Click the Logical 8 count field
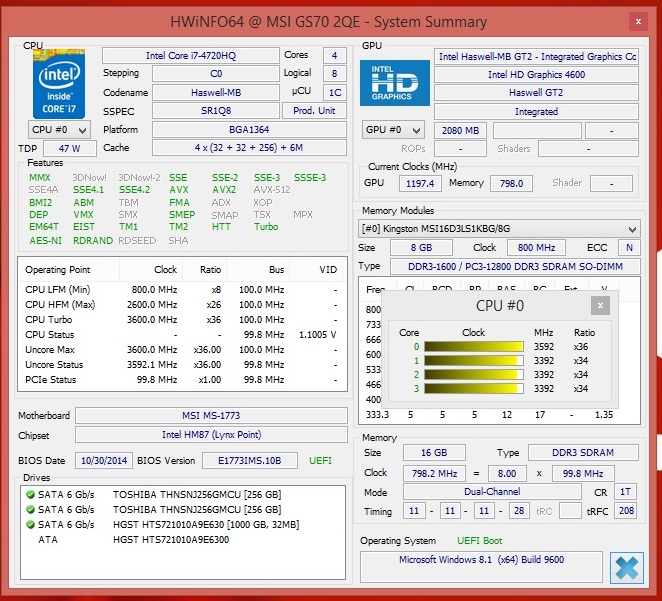The image size is (662, 601). coord(335,73)
